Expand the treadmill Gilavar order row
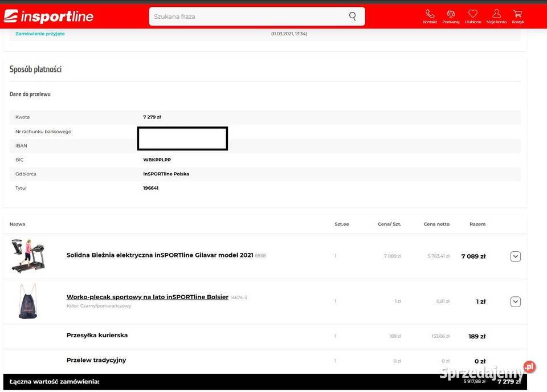Viewport: 547px width, 392px height. point(515,256)
